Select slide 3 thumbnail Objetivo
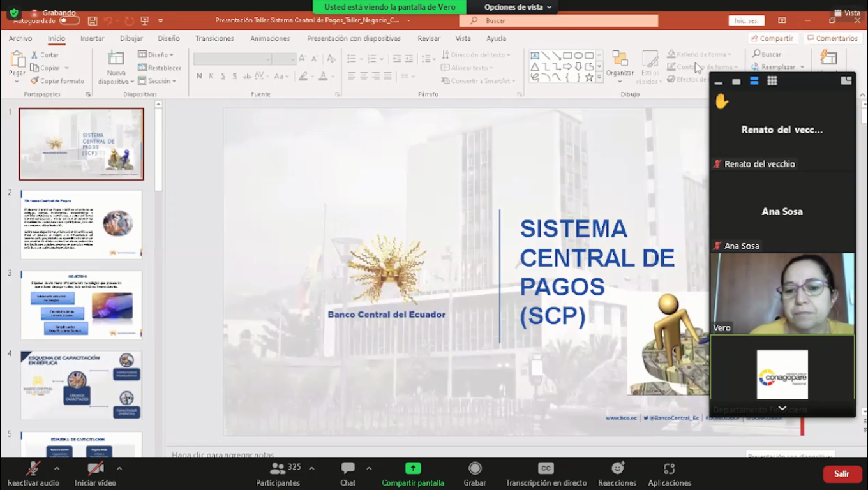868x490 pixels. (x=81, y=305)
